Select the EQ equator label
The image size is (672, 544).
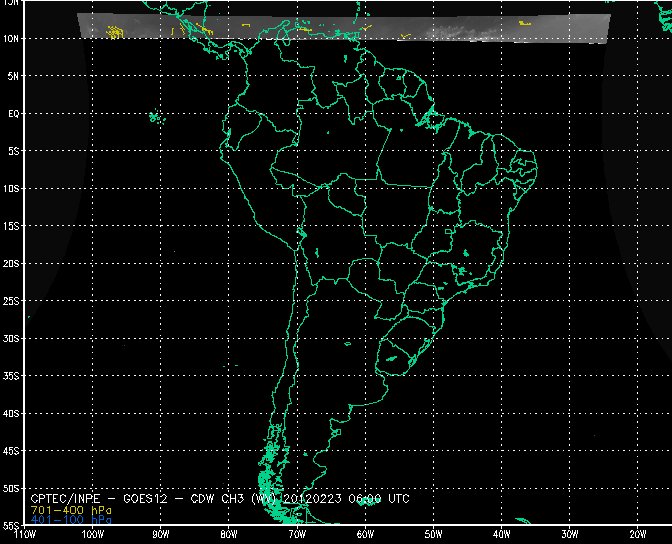14,114
